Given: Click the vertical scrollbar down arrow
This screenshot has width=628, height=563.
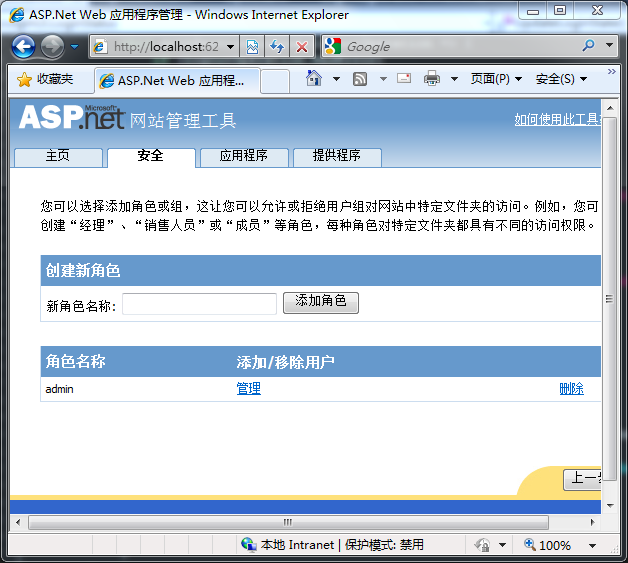Looking at the screenshot, I should tap(610, 505).
